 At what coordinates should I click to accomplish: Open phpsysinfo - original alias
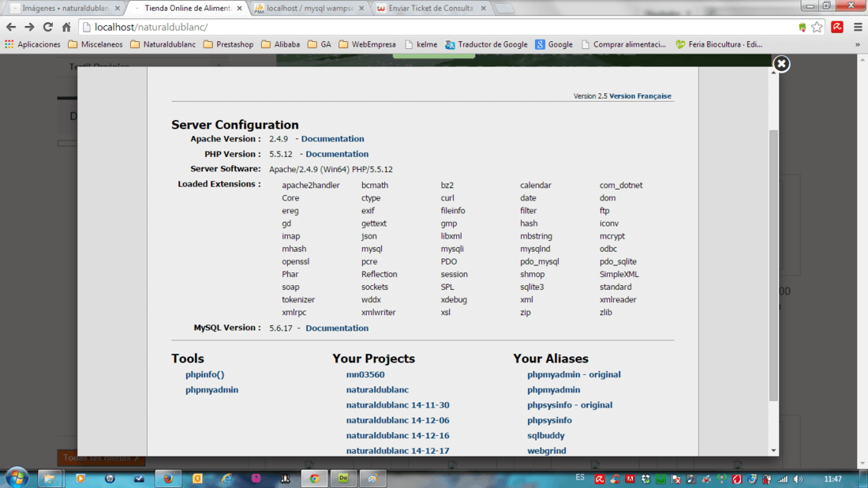pos(570,405)
